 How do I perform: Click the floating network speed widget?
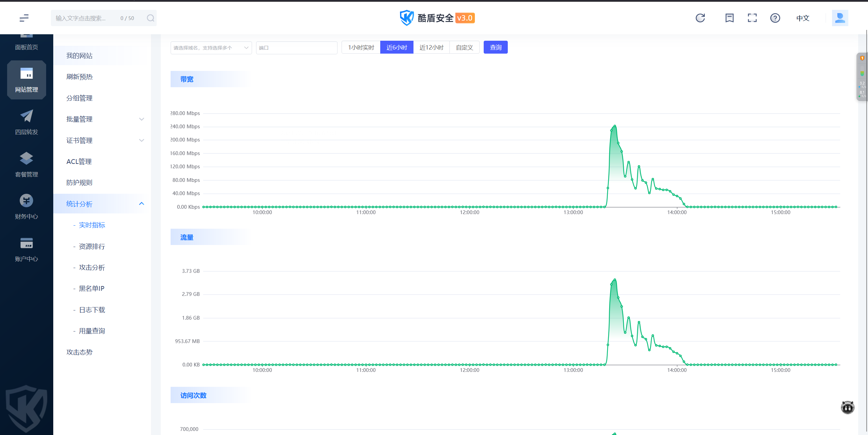coord(862,77)
